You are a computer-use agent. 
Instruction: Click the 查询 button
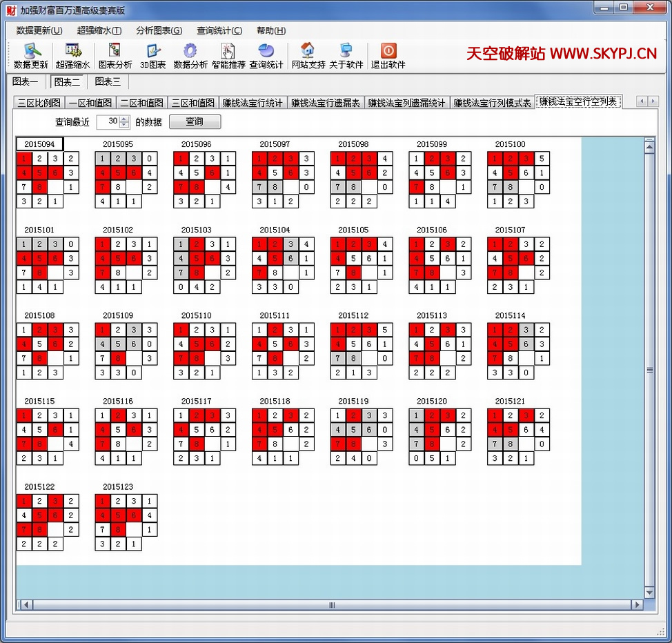point(195,121)
